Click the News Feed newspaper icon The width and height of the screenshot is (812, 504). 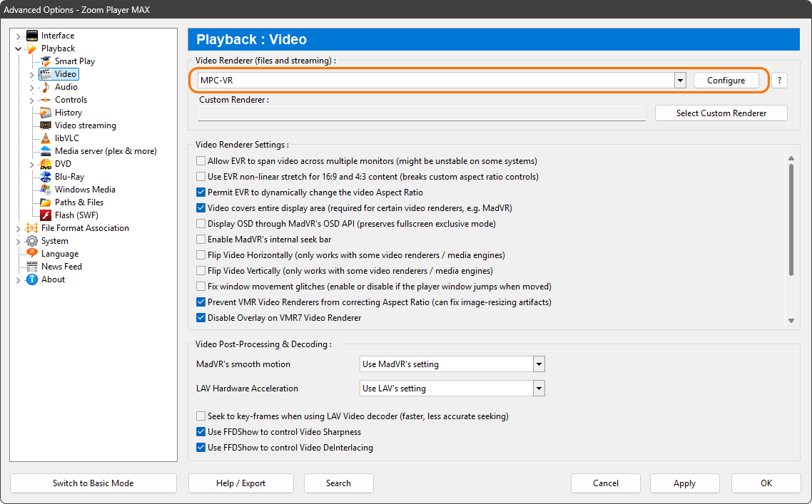[x=32, y=267]
